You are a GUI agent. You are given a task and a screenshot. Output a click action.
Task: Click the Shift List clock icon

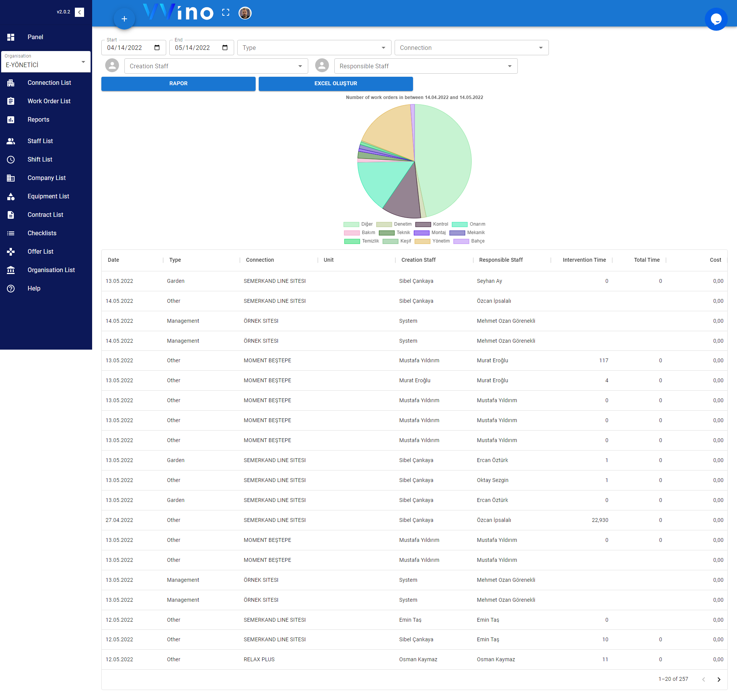11,160
